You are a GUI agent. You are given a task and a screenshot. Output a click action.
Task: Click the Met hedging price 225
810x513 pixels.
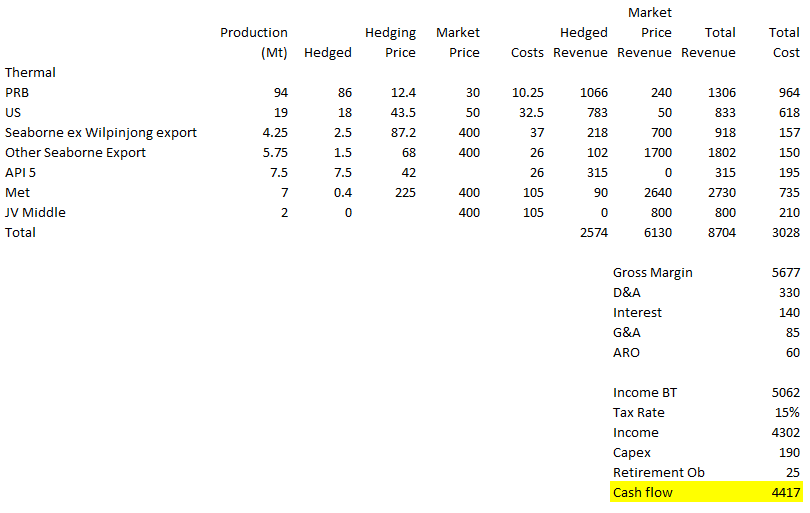(403, 192)
